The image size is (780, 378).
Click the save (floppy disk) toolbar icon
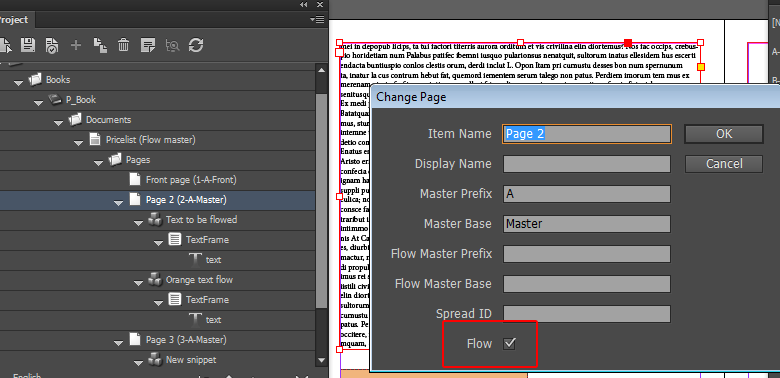coord(27,45)
